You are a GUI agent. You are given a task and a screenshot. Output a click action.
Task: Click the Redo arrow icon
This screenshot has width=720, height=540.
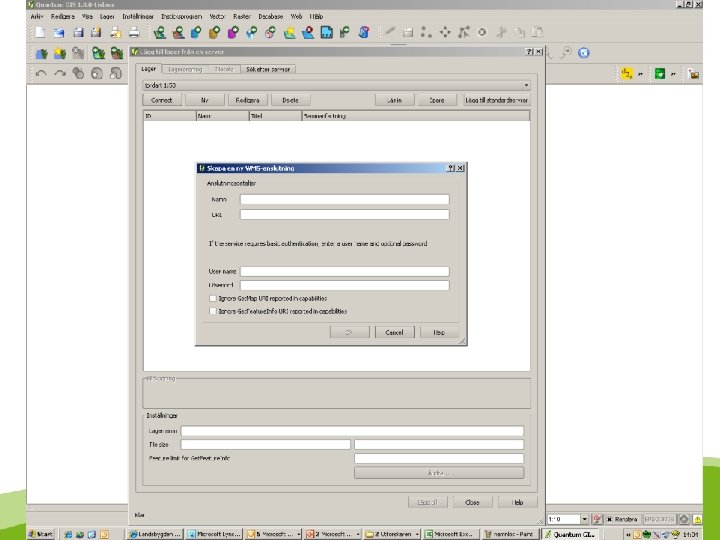pyautogui.click(x=60, y=73)
